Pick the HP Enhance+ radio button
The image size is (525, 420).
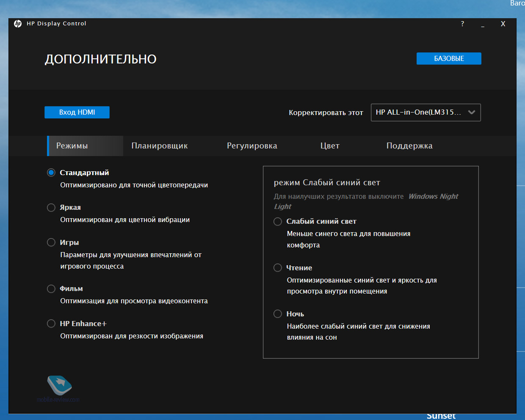click(x=51, y=324)
